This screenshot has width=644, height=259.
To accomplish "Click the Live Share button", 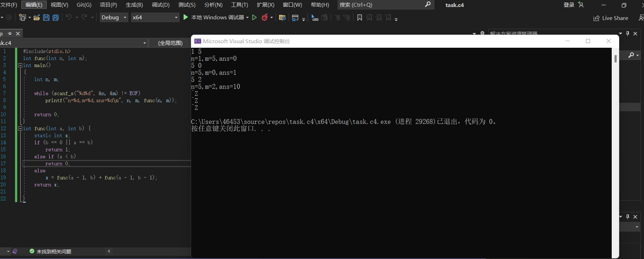I will (611, 18).
